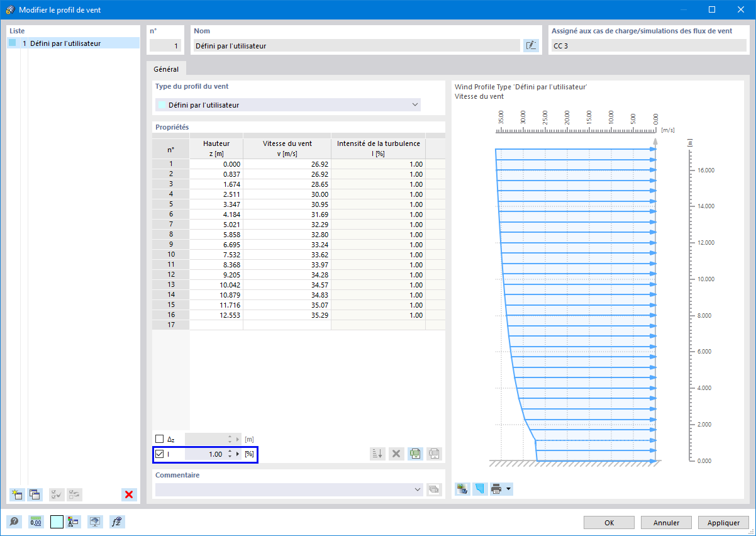This screenshot has height=536, width=756.
Task: Click the profile number field showing 1
Action: (166, 46)
